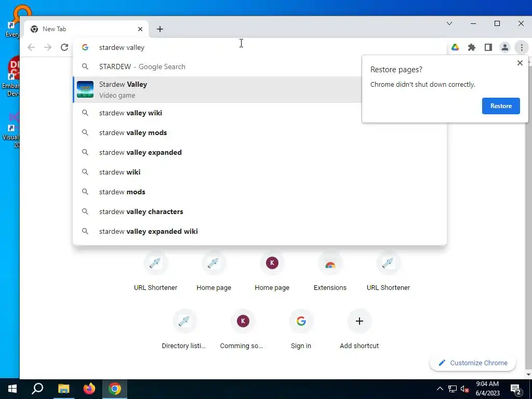This screenshot has height=399, width=532.
Task: Open the network status tray icon
Action: (x=453, y=389)
